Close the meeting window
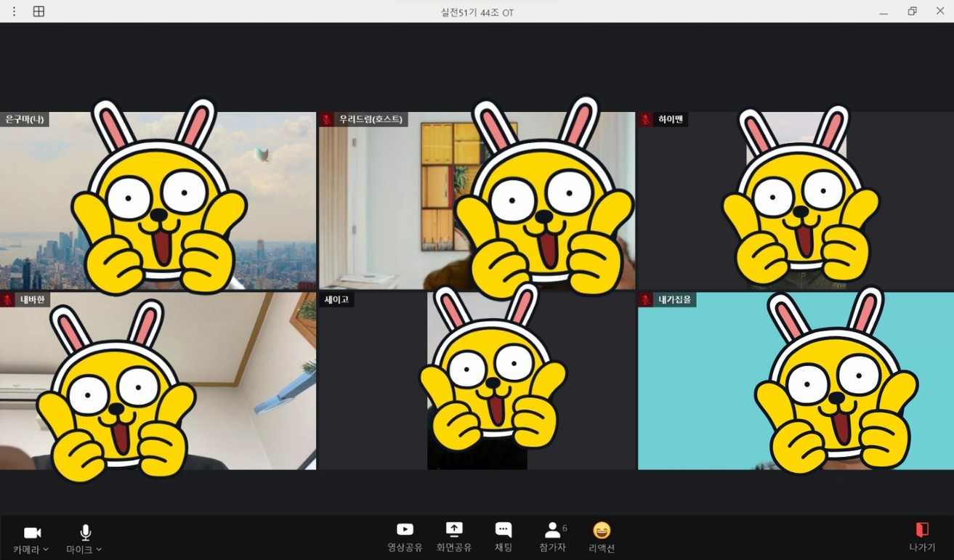954x560 pixels. tap(939, 12)
